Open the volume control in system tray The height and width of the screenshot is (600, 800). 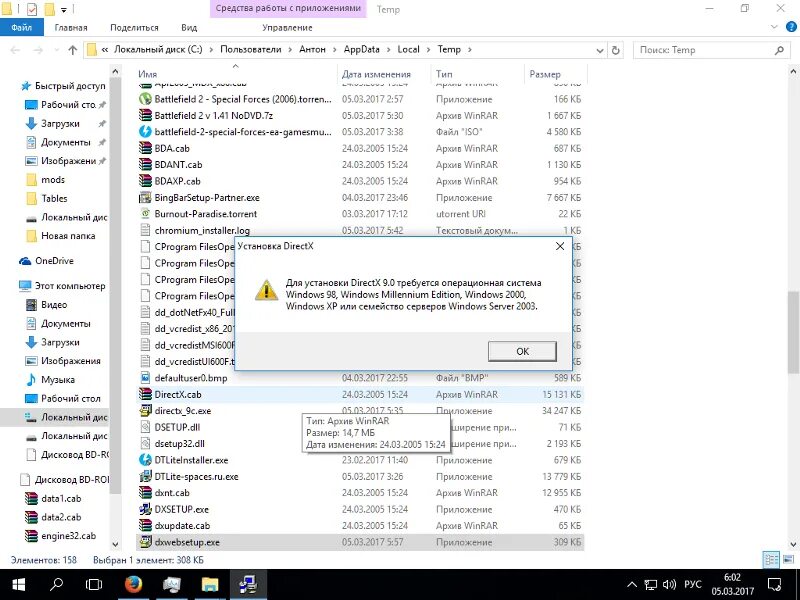tap(669, 585)
